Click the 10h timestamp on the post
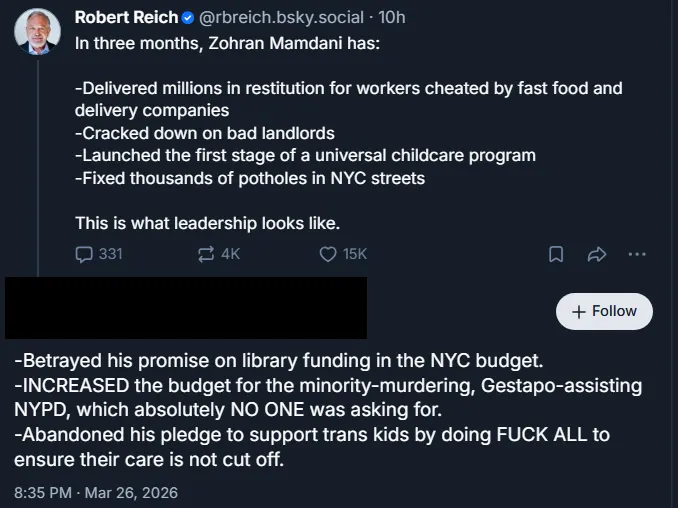The width and height of the screenshot is (678, 508). pyautogui.click(x=391, y=18)
